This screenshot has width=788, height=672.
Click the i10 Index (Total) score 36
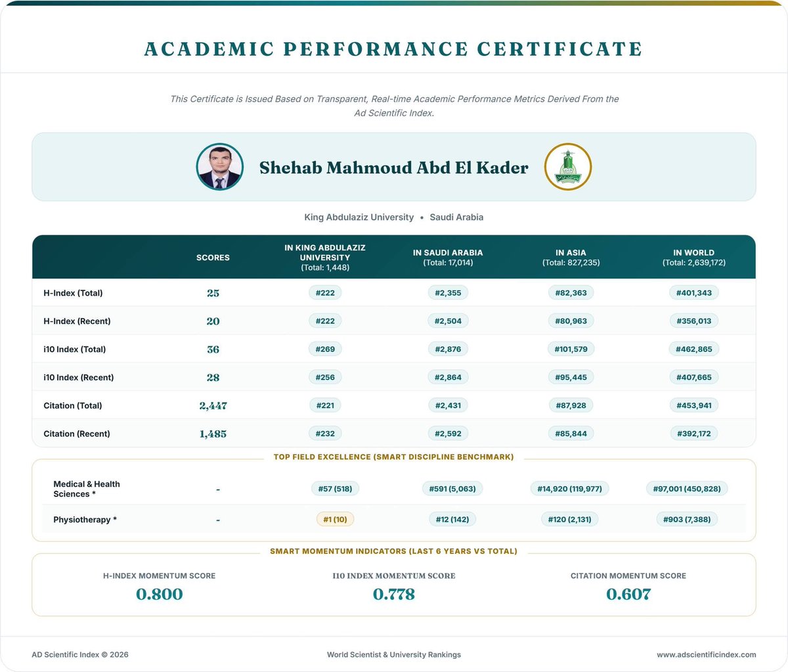click(213, 349)
